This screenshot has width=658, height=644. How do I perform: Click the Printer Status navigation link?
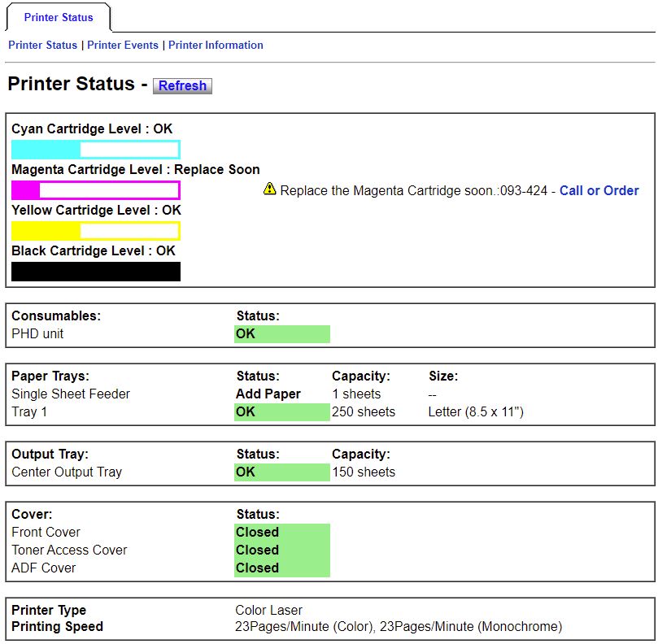[x=42, y=45]
